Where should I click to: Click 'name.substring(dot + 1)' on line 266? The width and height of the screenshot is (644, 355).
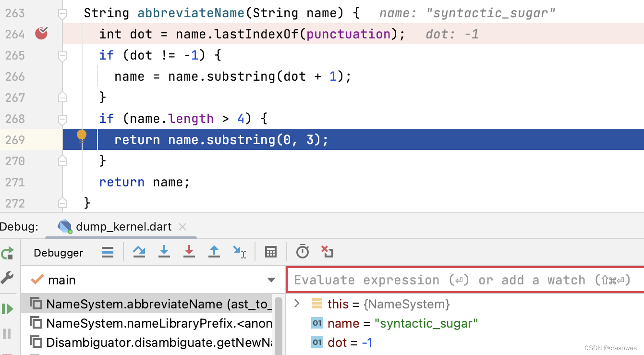[x=256, y=76]
